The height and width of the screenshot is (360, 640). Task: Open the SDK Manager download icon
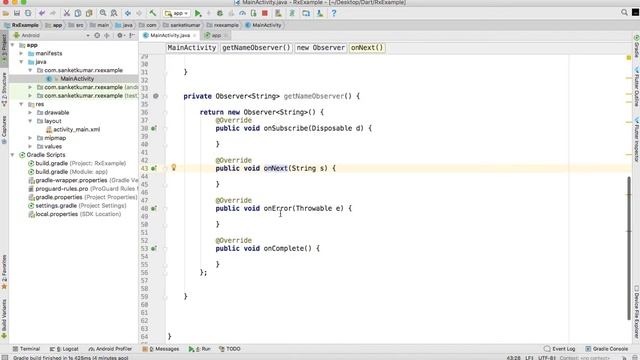[320, 13]
